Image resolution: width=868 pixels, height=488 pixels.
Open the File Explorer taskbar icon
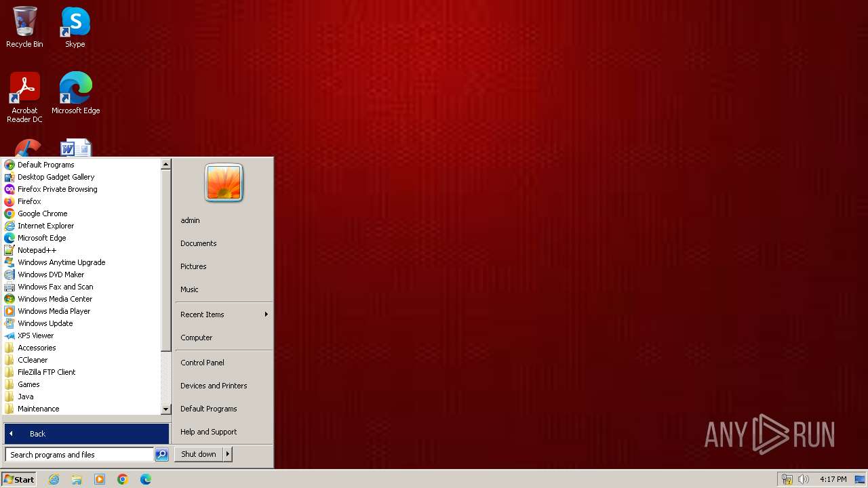click(77, 479)
